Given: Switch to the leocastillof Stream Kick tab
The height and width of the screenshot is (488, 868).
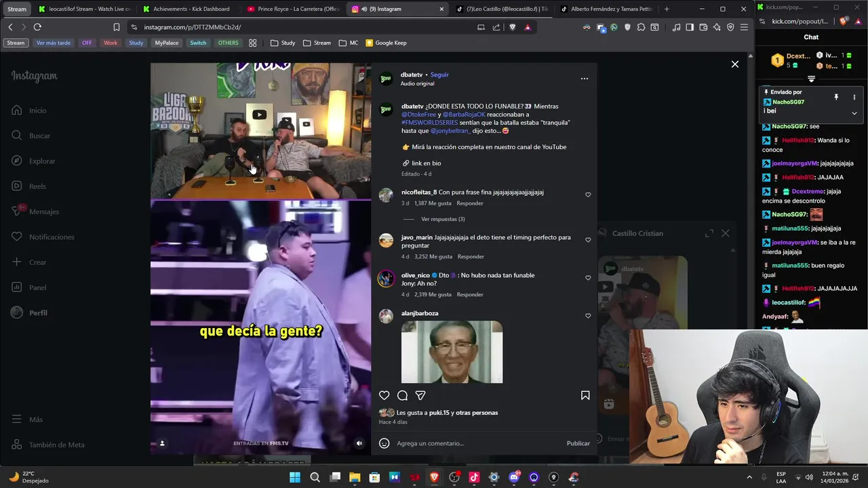Looking at the screenshot, I should (x=84, y=9).
